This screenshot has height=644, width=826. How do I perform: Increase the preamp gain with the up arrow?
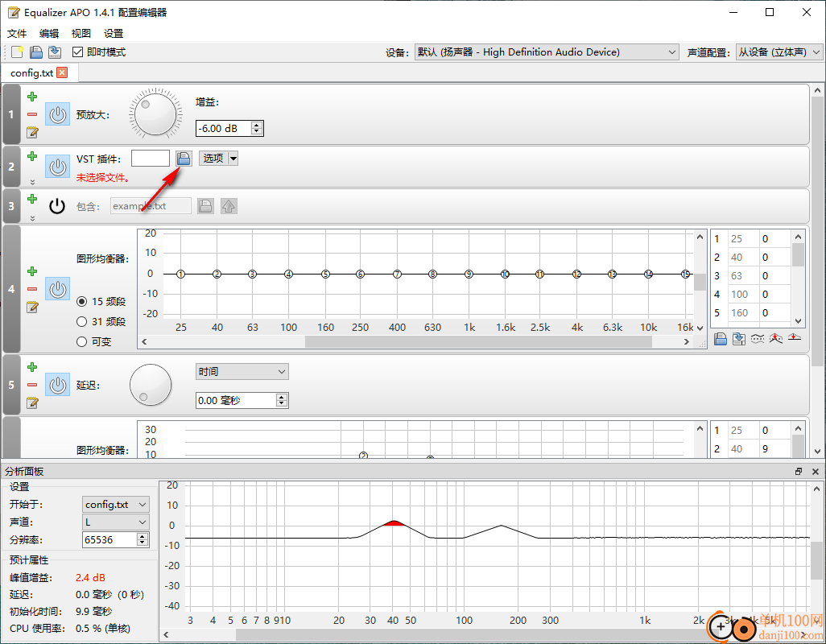coord(257,126)
